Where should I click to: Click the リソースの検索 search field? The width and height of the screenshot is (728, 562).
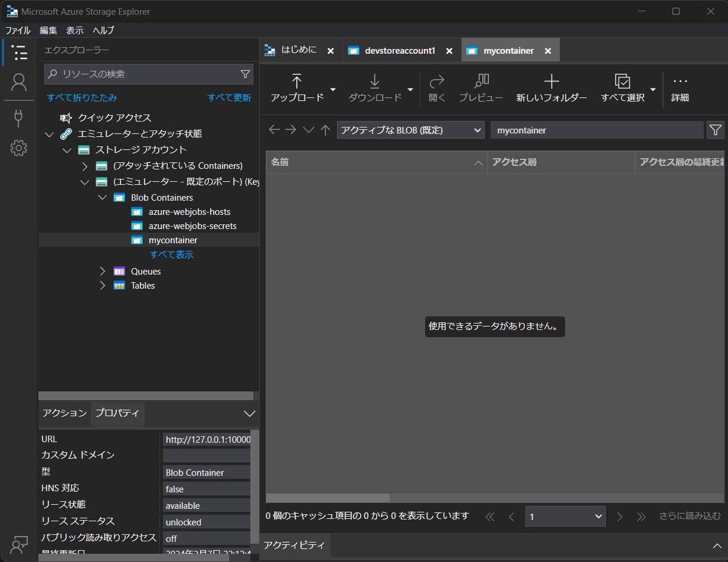tap(149, 74)
